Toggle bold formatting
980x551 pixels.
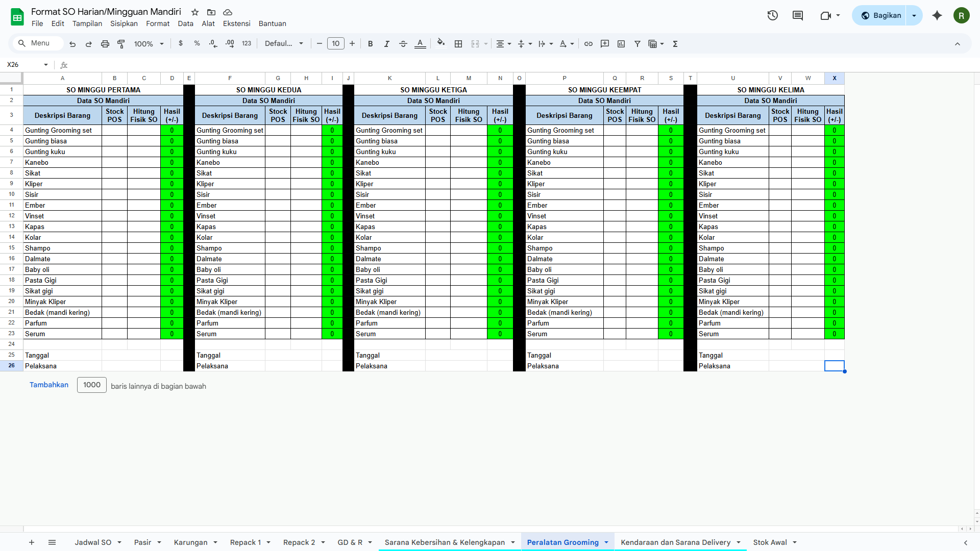371,44
